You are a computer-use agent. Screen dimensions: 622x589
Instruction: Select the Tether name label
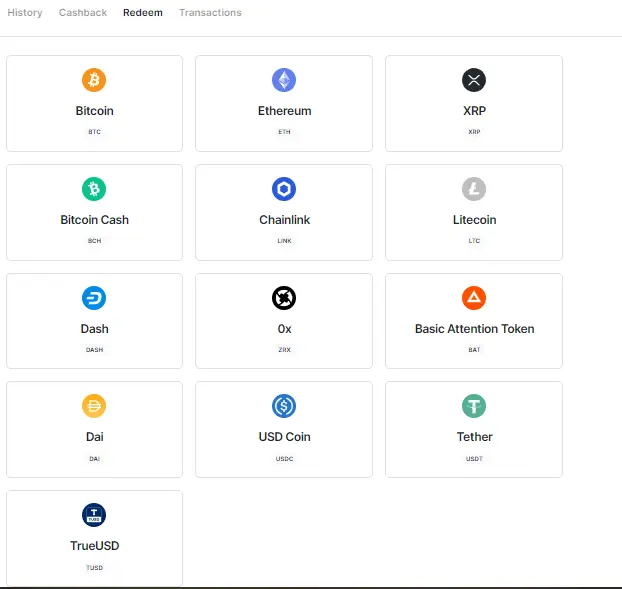coord(474,437)
